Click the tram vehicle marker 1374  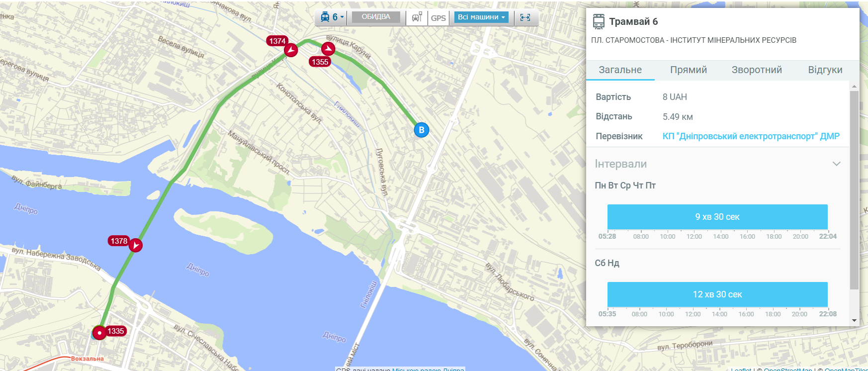(x=291, y=50)
